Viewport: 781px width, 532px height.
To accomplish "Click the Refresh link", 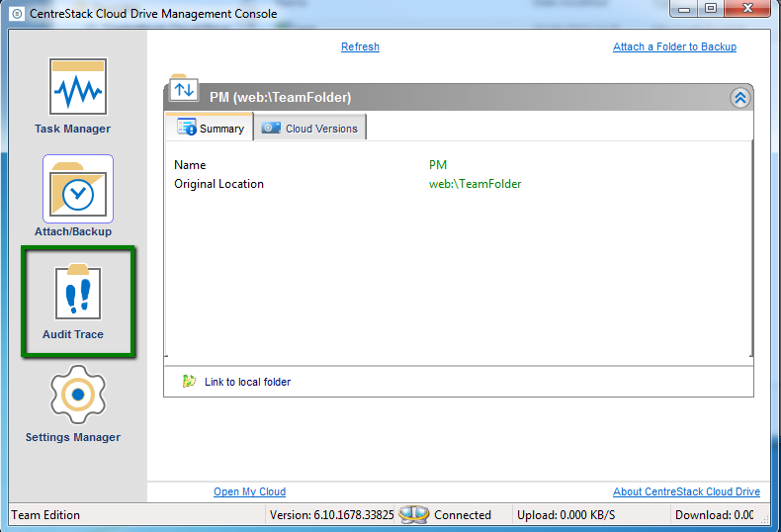I will coord(360,46).
